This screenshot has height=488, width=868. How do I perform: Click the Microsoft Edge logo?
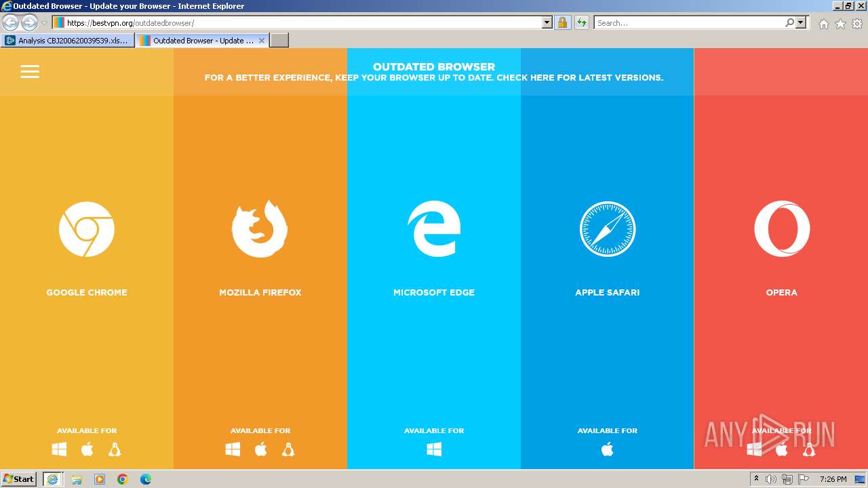click(434, 229)
